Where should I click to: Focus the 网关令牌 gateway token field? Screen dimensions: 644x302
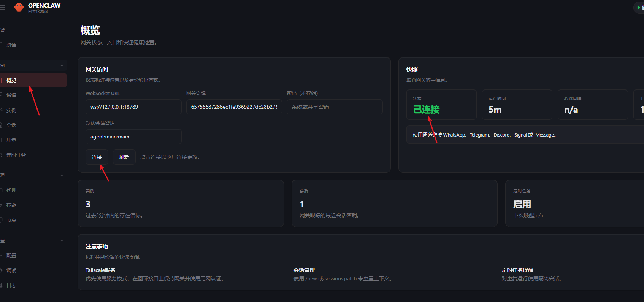click(234, 107)
